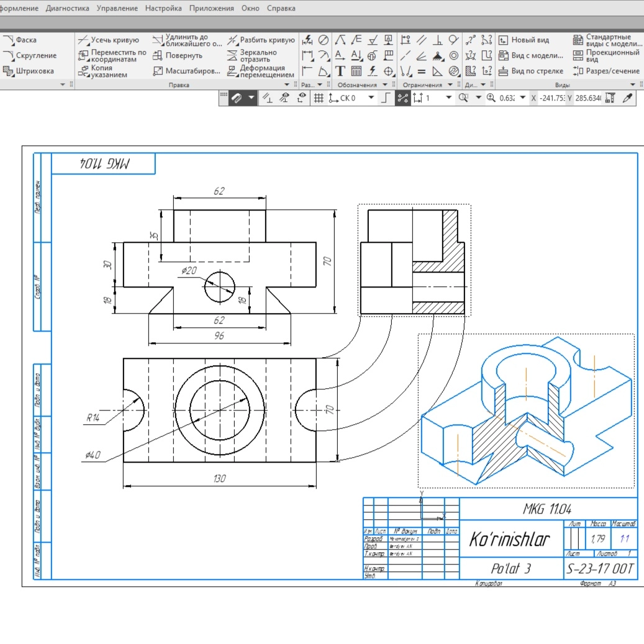
Task: Toggle the snap magnet button
Action: pos(237,98)
